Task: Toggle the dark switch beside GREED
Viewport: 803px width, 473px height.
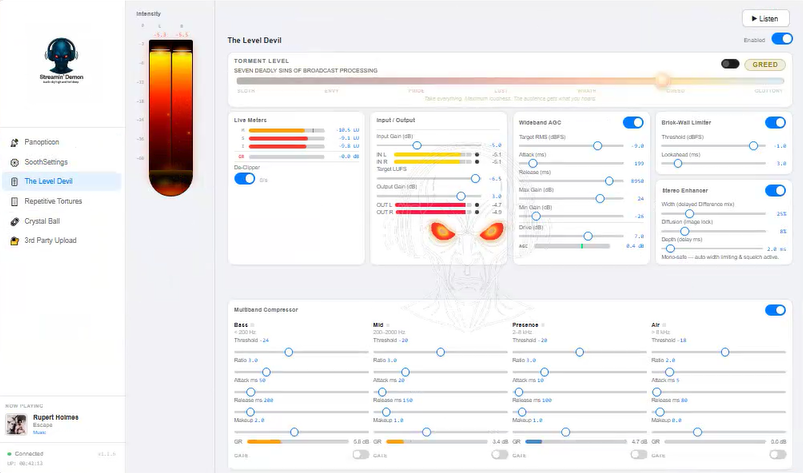Action: click(730, 64)
